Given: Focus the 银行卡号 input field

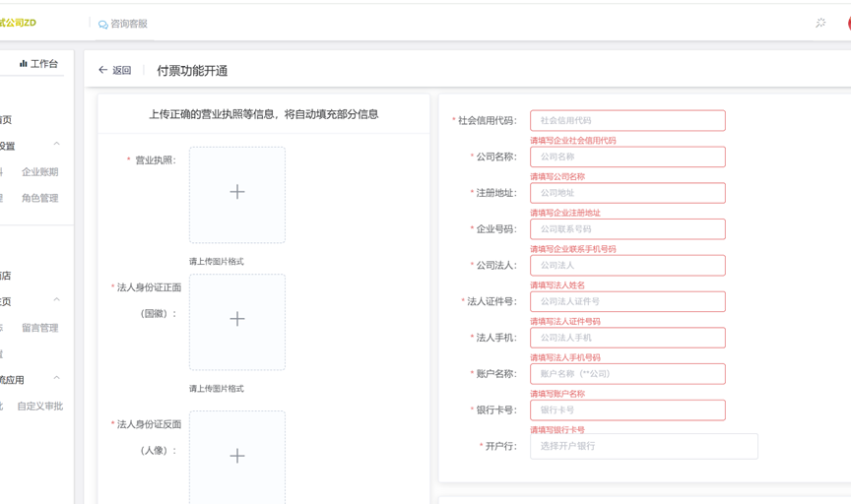Looking at the screenshot, I should pyautogui.click(x=627, y=409).
